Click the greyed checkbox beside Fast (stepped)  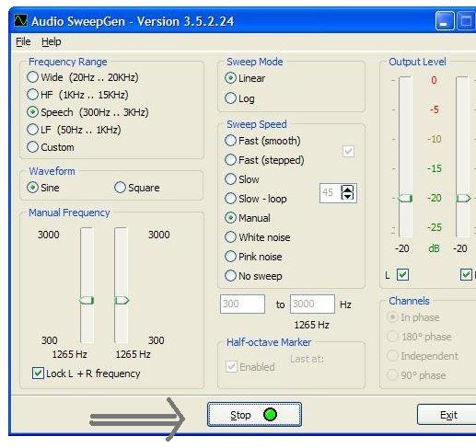pyautogui.click(x=348, y=151)
